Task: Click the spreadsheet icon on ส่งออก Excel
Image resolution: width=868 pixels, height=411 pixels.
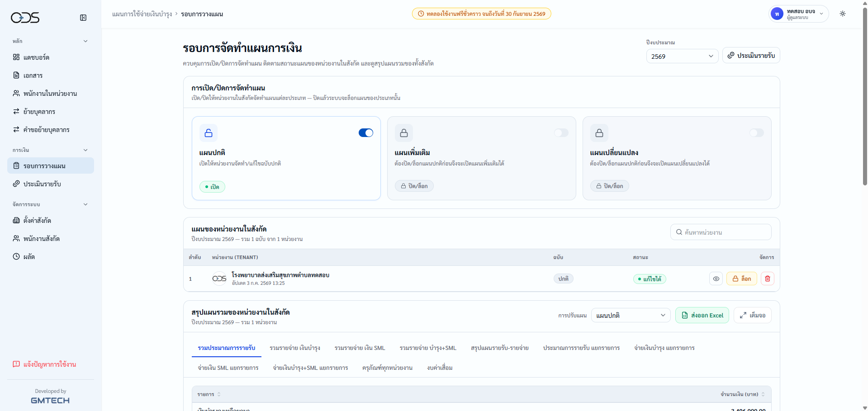Action: tap(685, 315)
